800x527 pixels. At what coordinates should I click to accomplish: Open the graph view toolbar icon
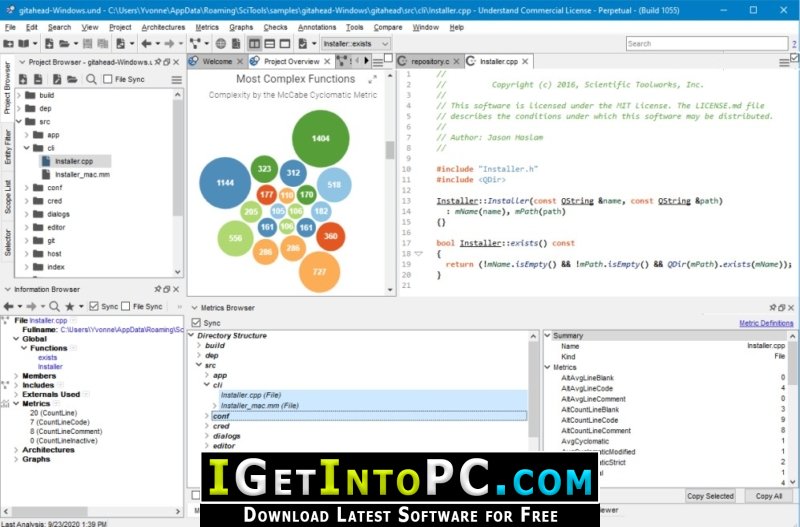pyautogui.click(x=195, y=44)
